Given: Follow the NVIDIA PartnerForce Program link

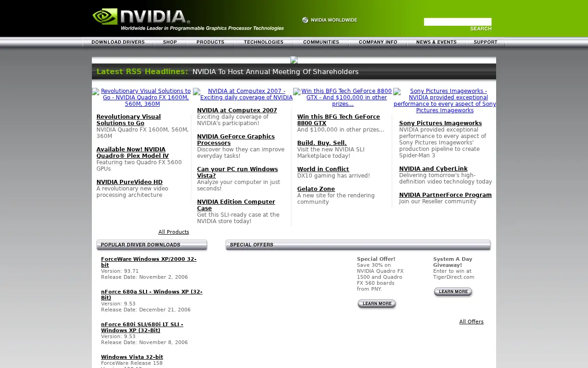Looking at the screenshot, I should [445, 195].
